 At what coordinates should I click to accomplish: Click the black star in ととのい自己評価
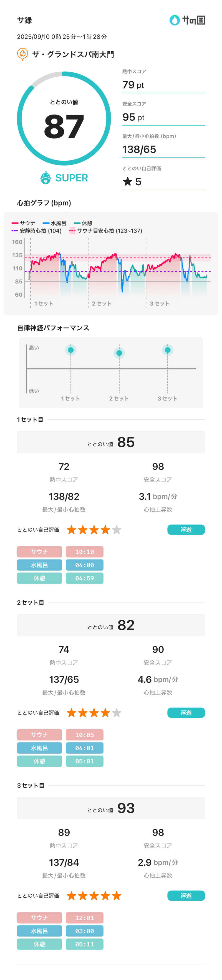point(127,181)
